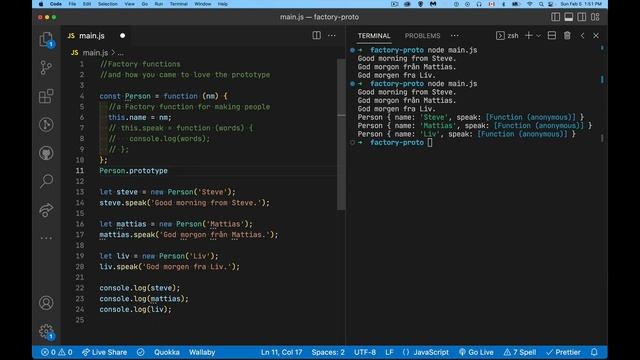Screen dimensions: 640x360
Task: Open the GitLens sidebar view
Action: [46, 124]
